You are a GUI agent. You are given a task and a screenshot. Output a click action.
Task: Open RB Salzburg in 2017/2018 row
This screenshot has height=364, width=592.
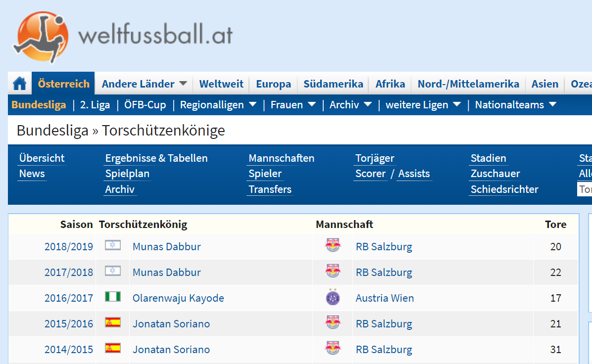(384, 273)
